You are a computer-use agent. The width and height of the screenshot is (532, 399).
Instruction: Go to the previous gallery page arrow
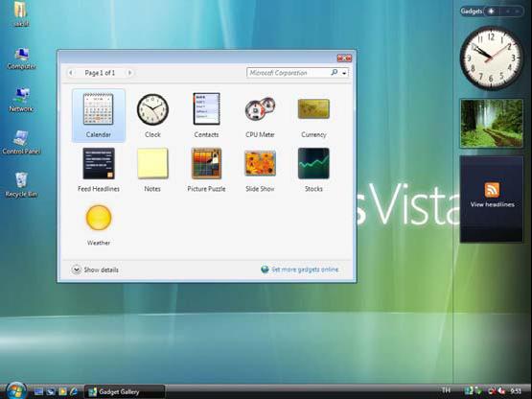pos(71,73)
